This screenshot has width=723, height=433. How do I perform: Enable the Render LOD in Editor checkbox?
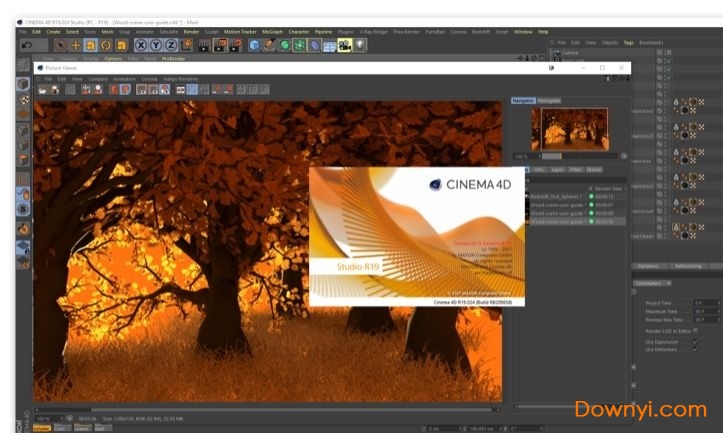tap(695, 330)
